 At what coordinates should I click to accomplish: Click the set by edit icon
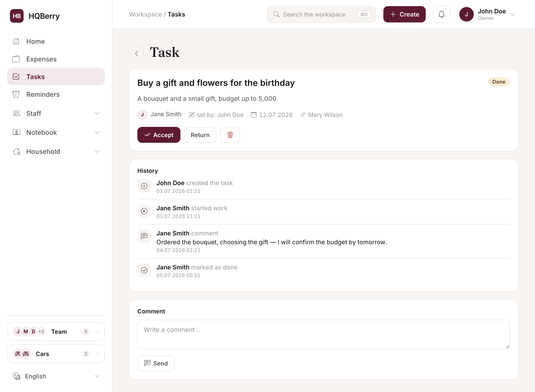click(192, 115)
